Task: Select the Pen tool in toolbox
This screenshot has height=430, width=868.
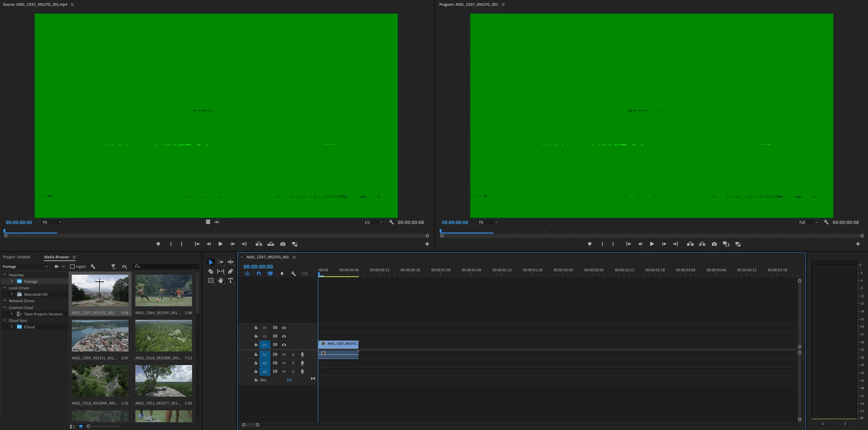Action: click(231, 271)
